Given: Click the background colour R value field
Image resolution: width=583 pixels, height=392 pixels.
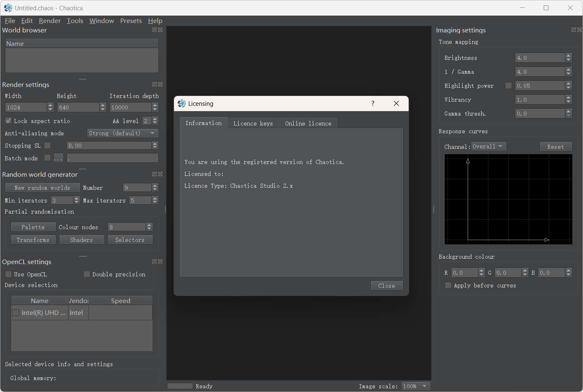Looking at the screenshot, I should click(465, 273).
